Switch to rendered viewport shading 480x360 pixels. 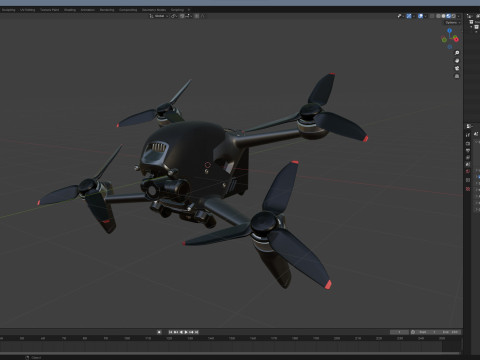coord(454,16)
